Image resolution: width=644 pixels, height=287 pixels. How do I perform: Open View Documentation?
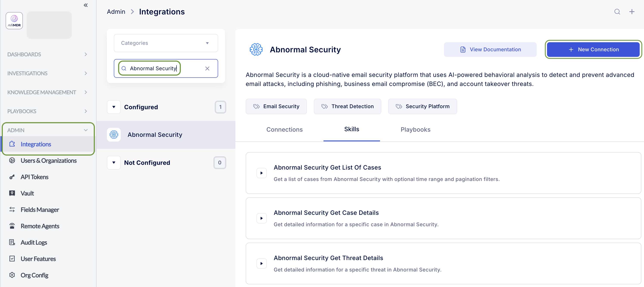(490, 50)
